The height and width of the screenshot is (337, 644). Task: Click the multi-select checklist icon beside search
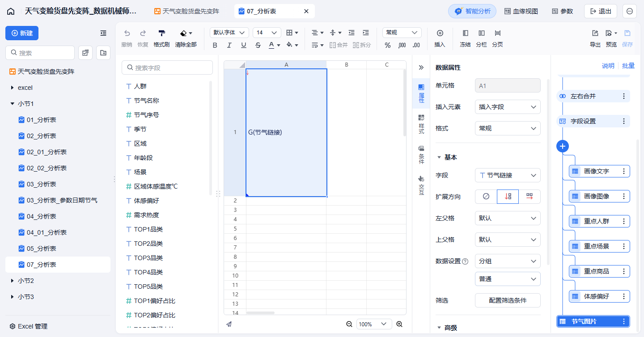point(85,53)
